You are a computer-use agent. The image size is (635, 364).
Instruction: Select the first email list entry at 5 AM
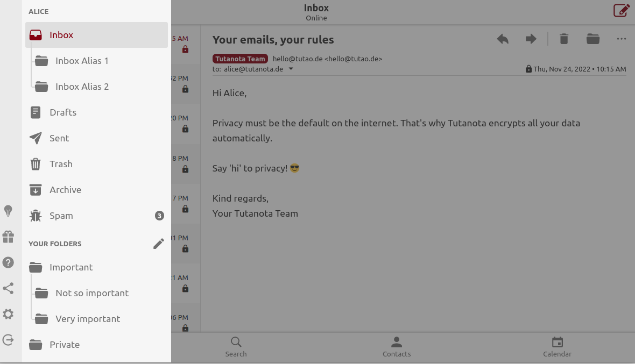pyautogui.click(x=186, y=44)
